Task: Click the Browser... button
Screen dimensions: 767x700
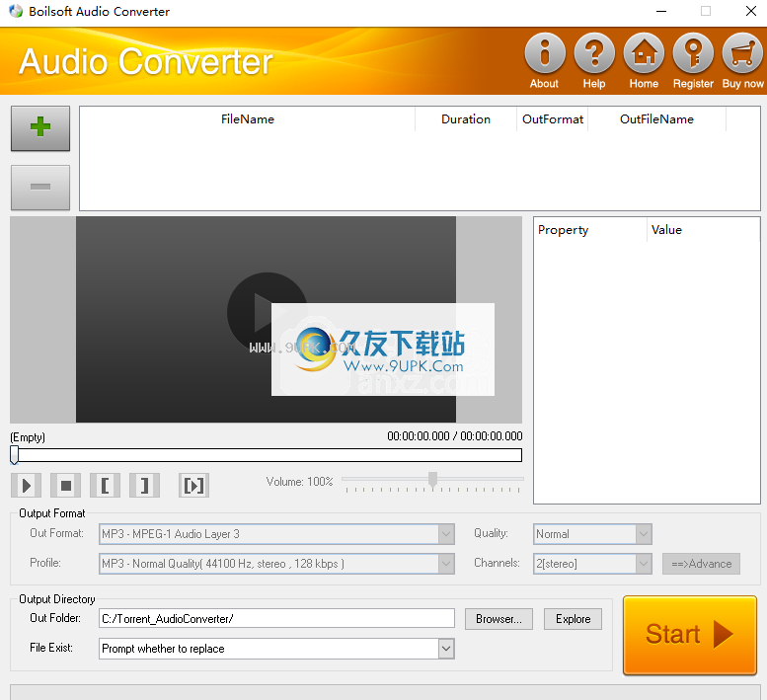Action: point(499,619)
